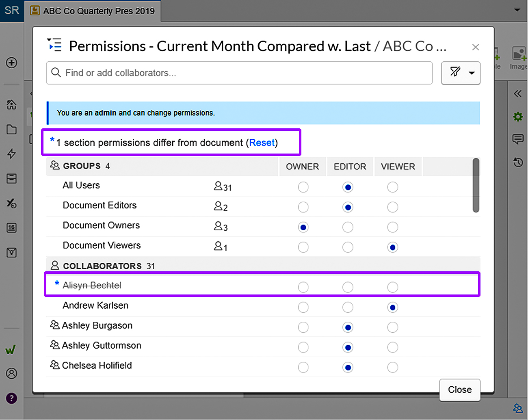Image resolution: width=528 pixels, height=420 pixels.
Task: Set Document Viewers to Editor permission
Action: (348, 247)
